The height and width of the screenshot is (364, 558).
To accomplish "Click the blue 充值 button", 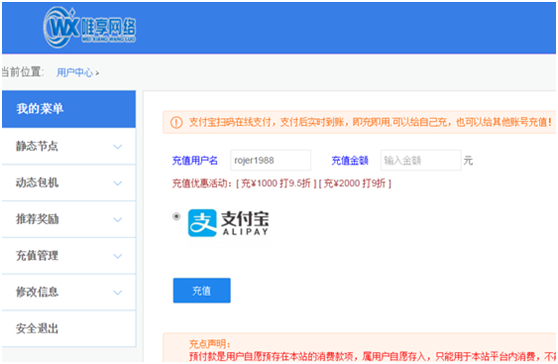I will coord(202,291).
